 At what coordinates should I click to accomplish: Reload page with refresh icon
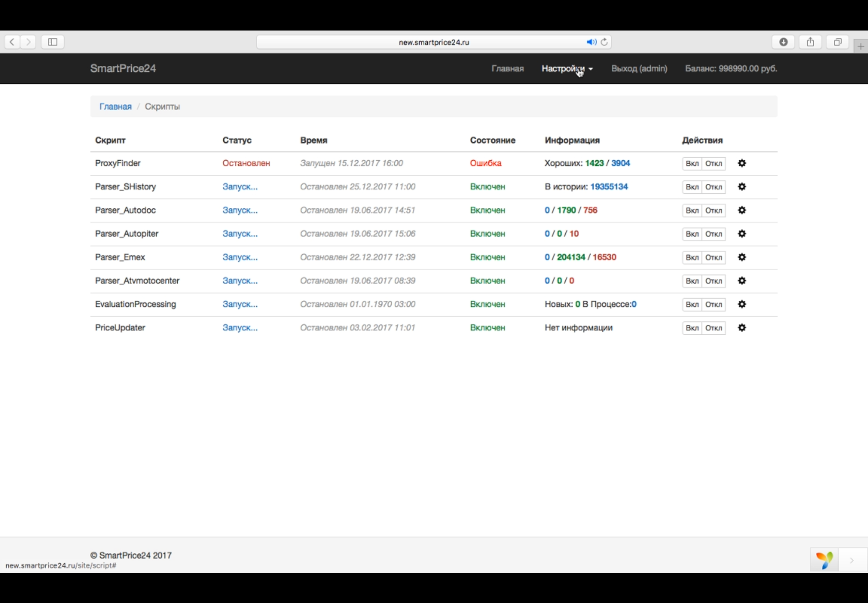click(604, 42)
